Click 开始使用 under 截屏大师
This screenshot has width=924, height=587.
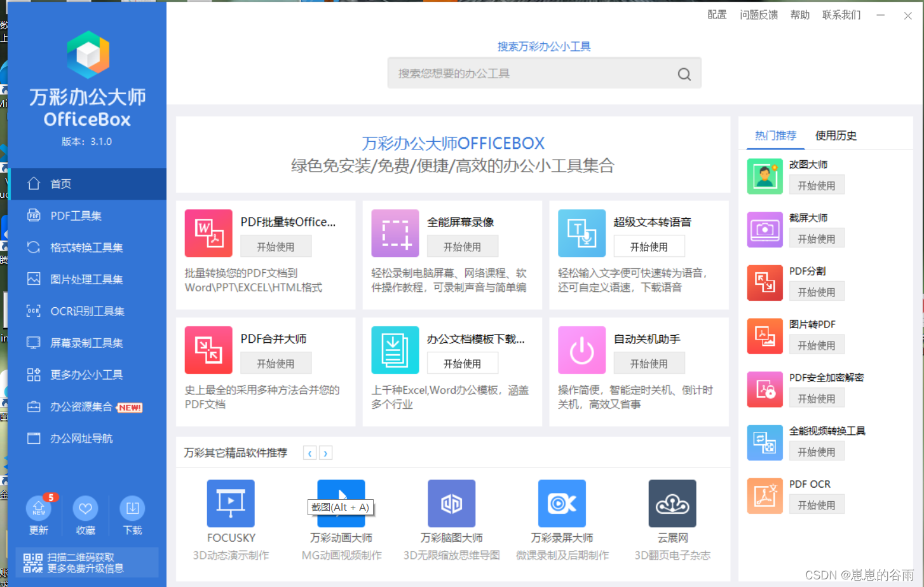point(817,239)
